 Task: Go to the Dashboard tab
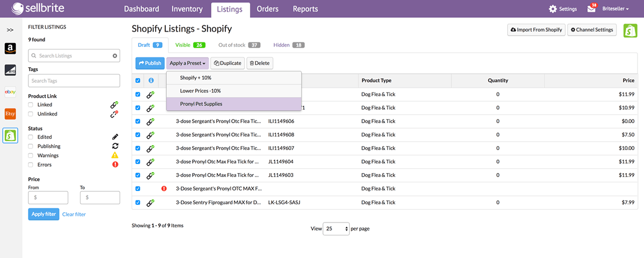click(x=142, y=9)
